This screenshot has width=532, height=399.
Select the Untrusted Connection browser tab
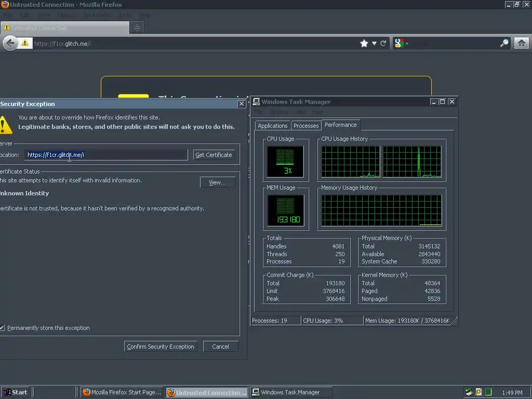click(65, 28)
